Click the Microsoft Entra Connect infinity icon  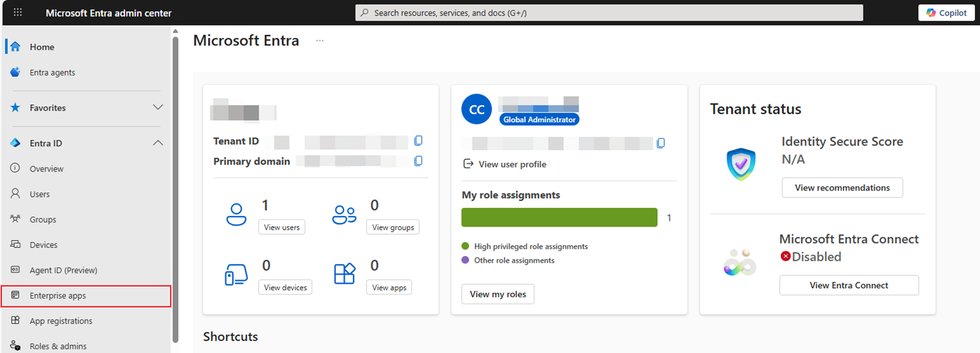pyautogui.click(x=740, y=262)
